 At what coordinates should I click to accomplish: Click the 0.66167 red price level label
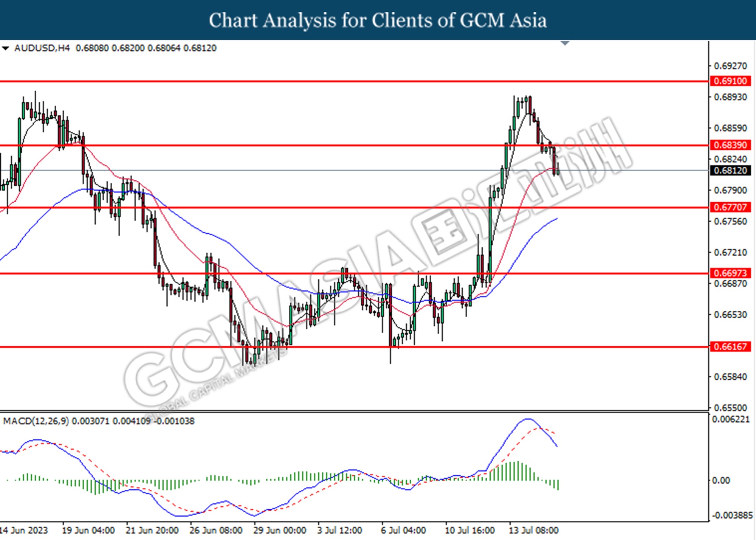730,346
